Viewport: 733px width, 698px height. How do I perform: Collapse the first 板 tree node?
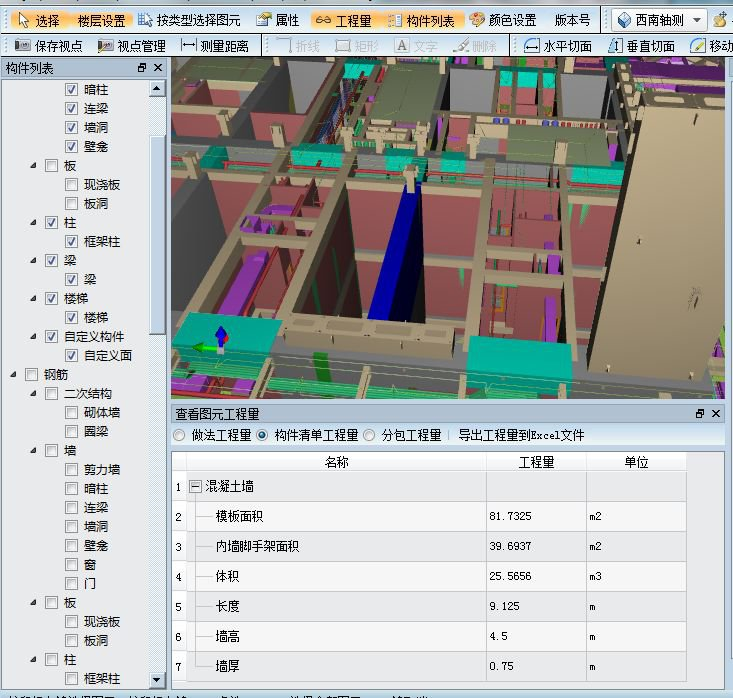pos(33,166)
